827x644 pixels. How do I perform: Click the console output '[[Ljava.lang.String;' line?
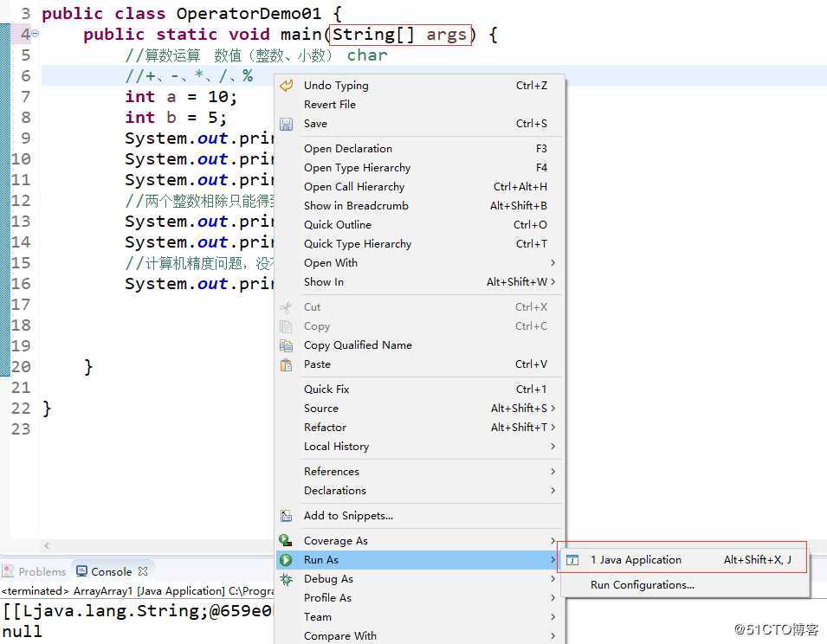[x=137, y=611]
